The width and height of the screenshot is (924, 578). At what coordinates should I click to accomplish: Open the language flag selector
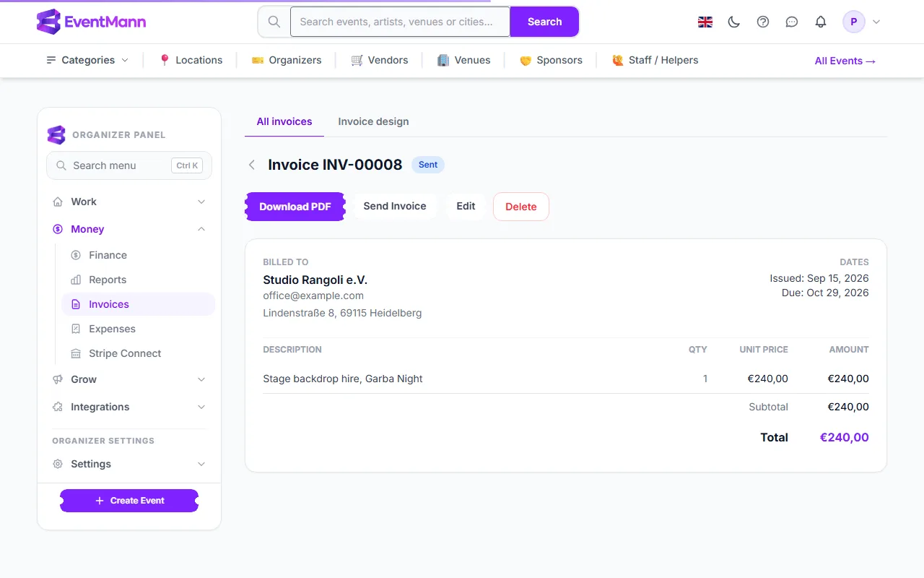point(705,22)
